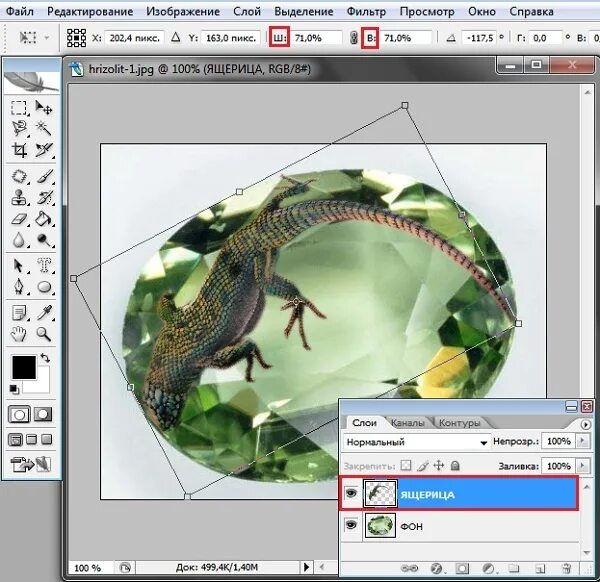The image size is (600, 582).
Task: Open blend mode dropdown Нормальный
Action: [416, 442]
